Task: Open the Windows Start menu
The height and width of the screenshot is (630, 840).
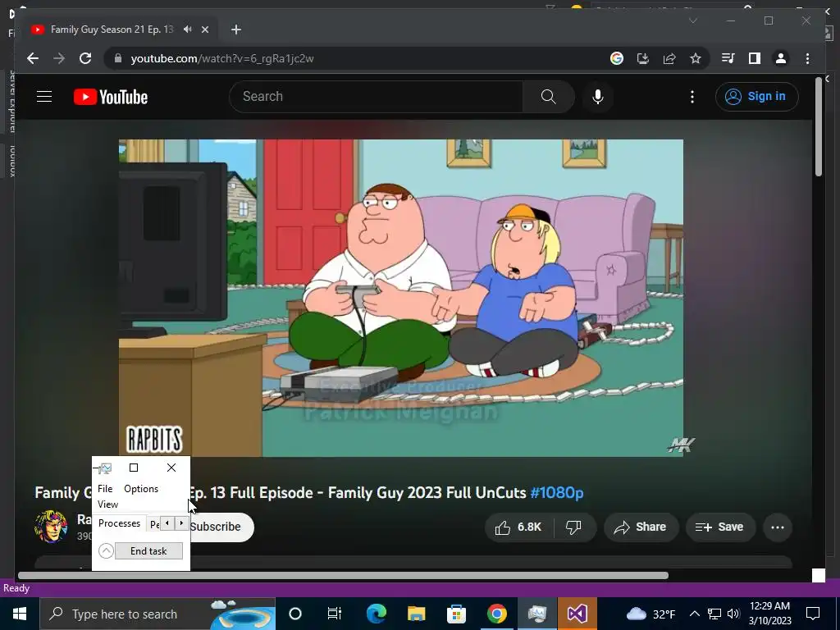Action: pos(20,614)
